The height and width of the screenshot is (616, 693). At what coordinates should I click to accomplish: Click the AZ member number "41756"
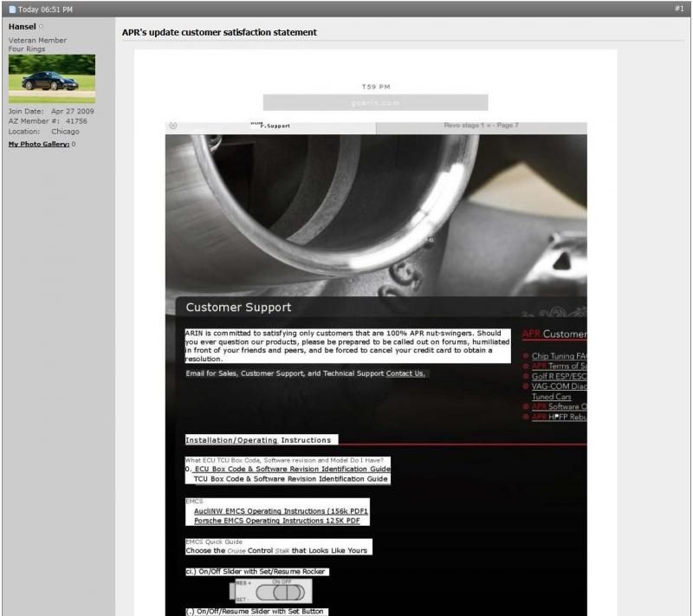(x=76, y=121)
